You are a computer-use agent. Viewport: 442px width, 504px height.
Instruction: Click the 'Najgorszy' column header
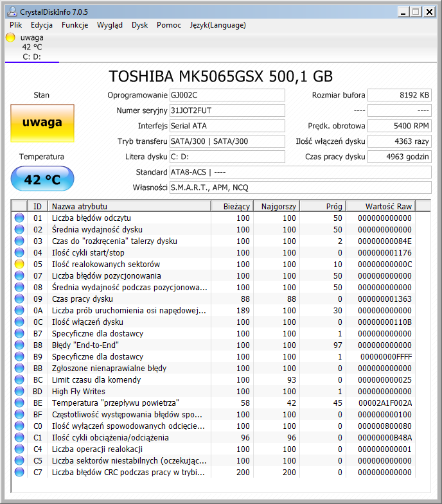point(277,206)
